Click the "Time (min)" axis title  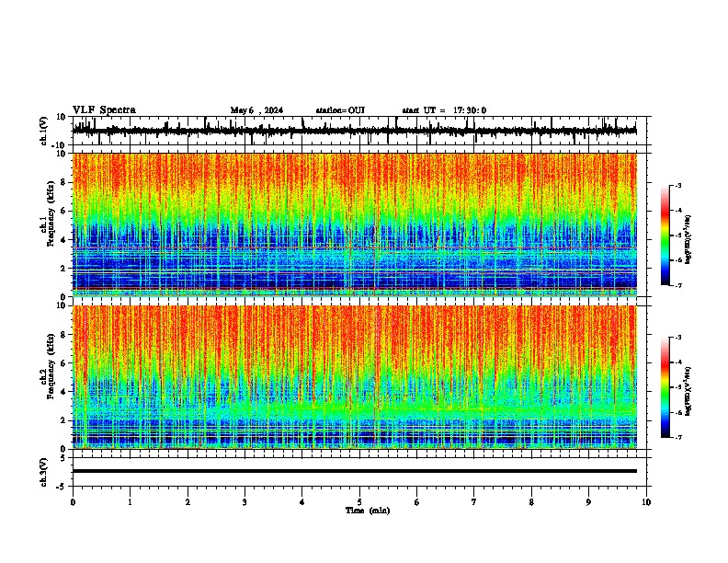point(368,511)
